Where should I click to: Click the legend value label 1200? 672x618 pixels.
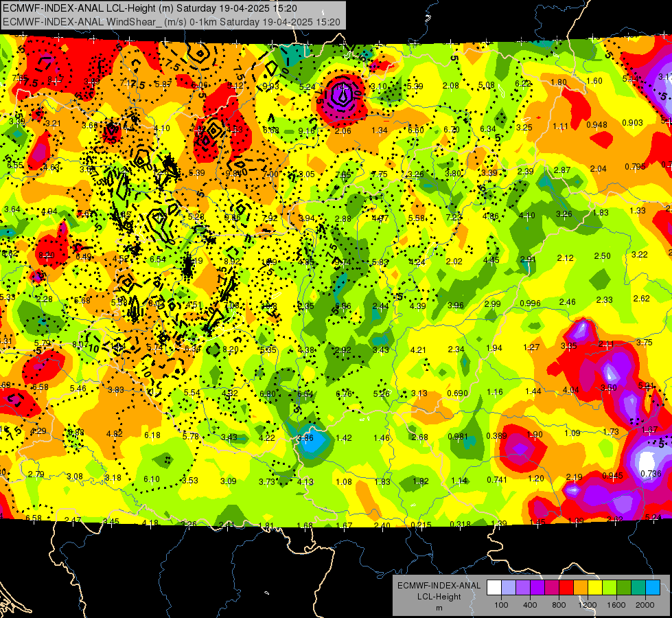(588, 605)
